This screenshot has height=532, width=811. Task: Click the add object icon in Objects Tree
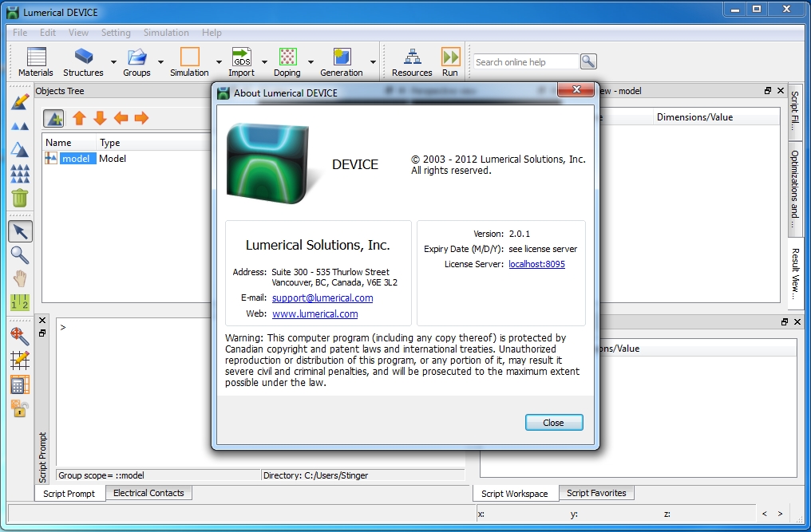(53, 118)
